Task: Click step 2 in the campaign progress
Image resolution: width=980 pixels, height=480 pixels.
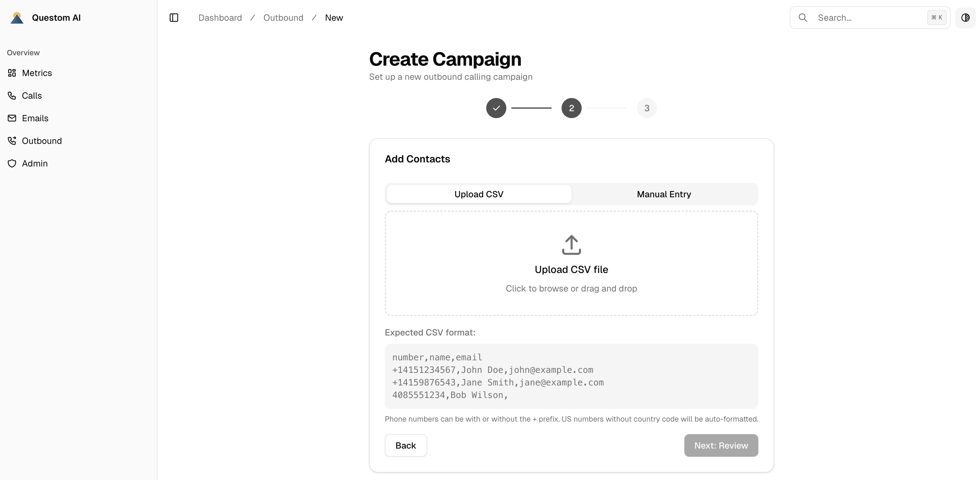Action: [x=571, y=108]
